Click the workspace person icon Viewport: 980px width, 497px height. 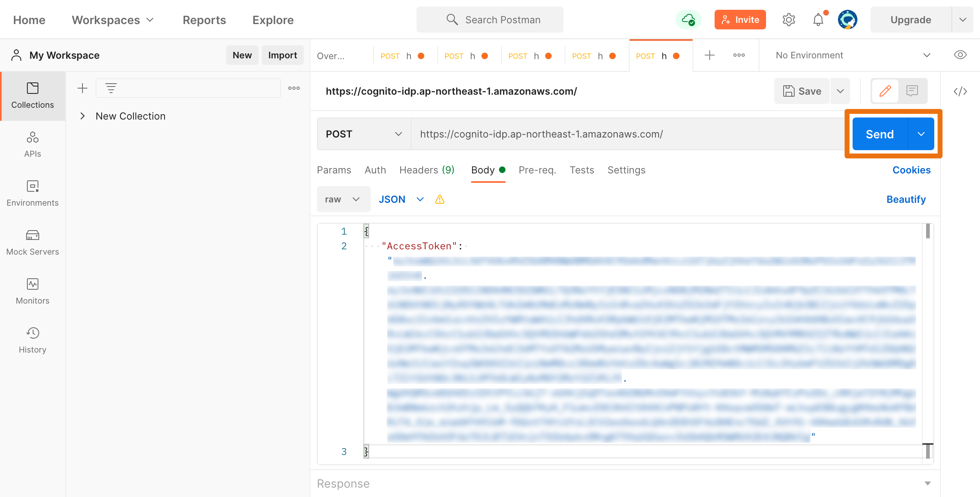click(x=16, y=55)
